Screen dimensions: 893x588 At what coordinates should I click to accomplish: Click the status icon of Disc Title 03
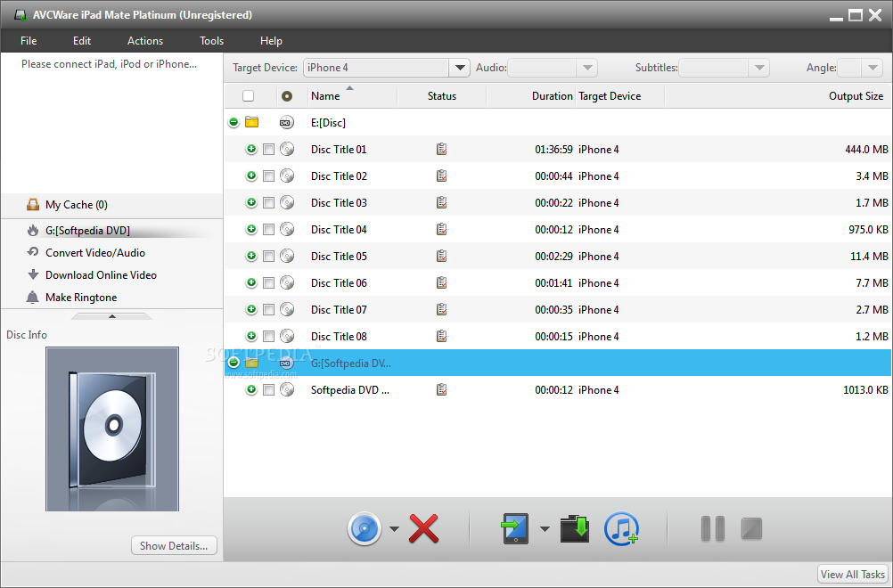click(441, 202)
